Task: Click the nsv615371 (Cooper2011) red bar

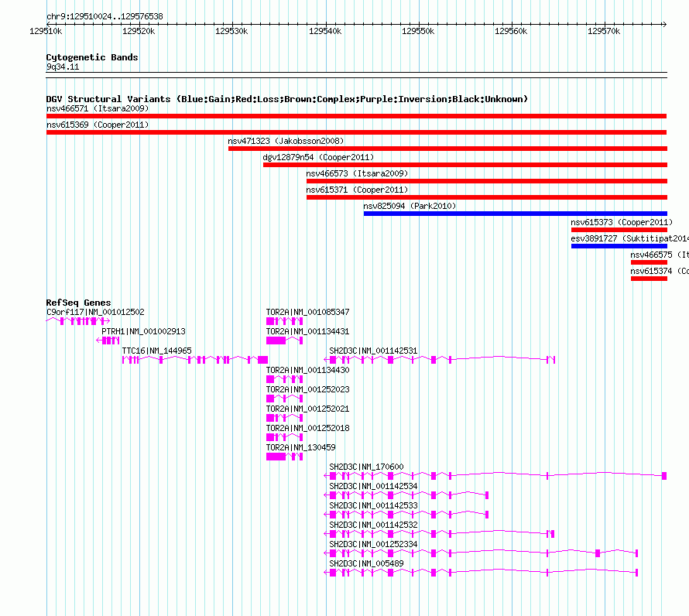Action: (486, 197)
